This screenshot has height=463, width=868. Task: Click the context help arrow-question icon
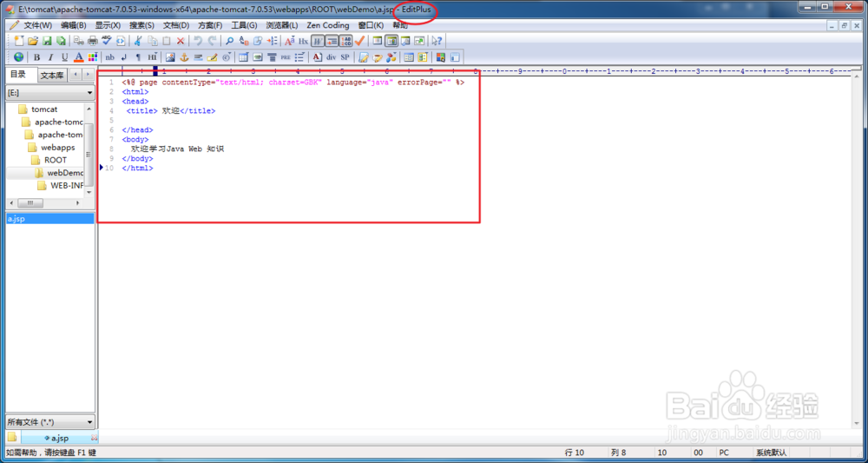click(x=437, y=41)
